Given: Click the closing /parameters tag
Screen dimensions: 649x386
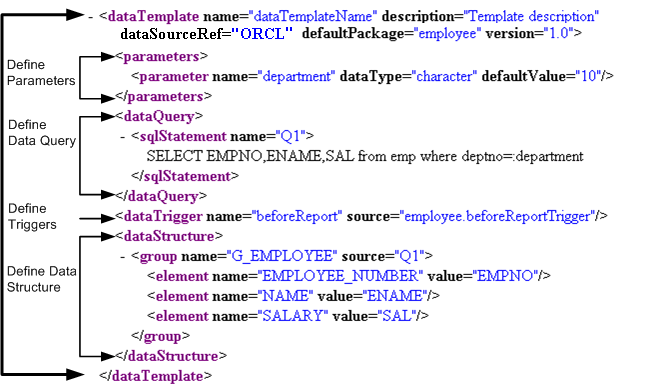Looking at the screenshot, I should 163,96.
